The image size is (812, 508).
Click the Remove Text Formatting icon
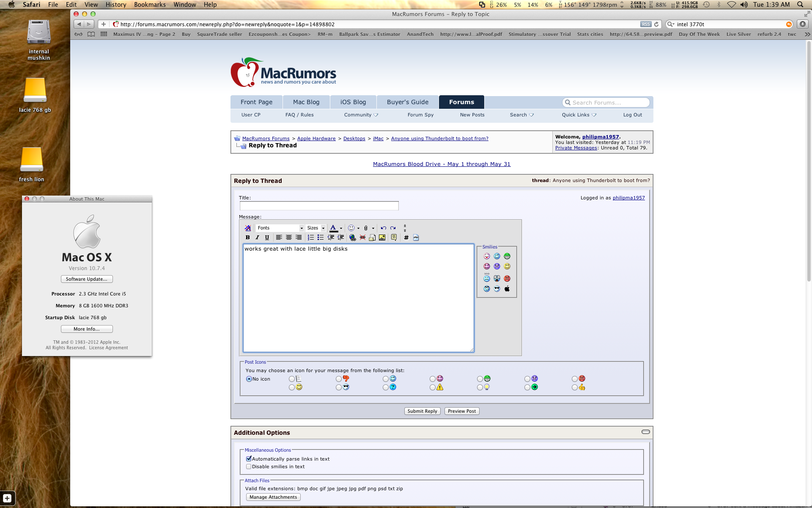pyautogui.click(x=248, y=228)
